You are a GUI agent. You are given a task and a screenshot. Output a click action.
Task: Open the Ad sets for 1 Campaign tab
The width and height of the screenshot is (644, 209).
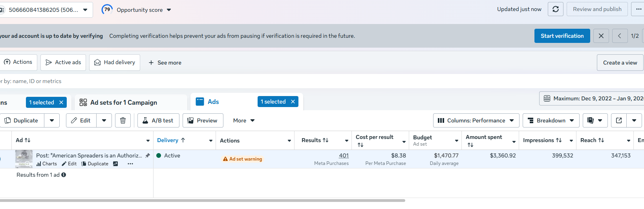click(x=124, y=102)
